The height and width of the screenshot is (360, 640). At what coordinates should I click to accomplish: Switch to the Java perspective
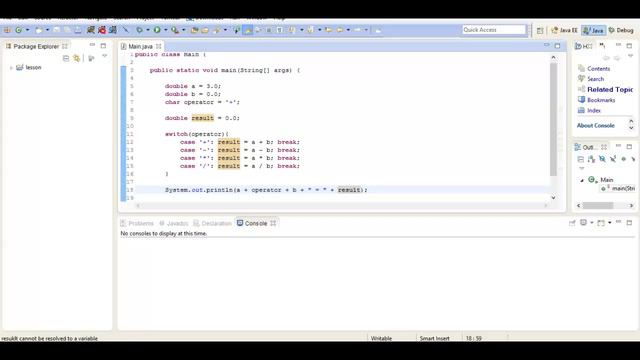593,30
